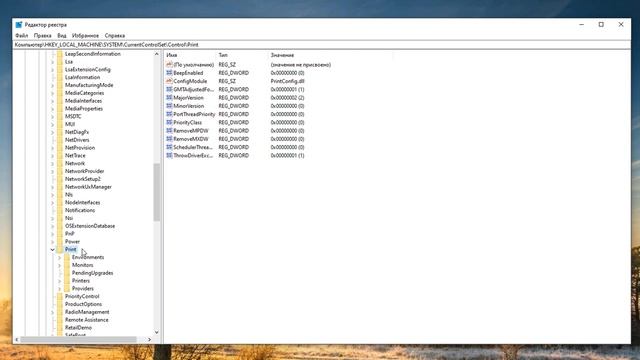Click the PortThreadPriority DWORD icon
Viewport: 640px width, 360px height.
point(169,114)
